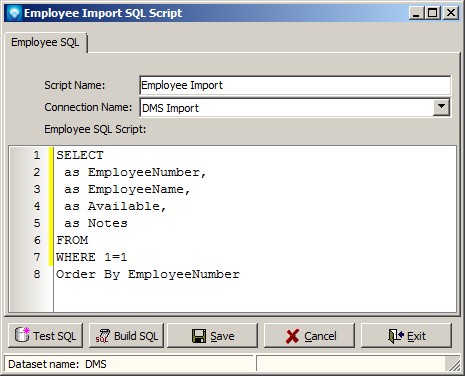This screenshot has height=376, width=465.
Task: Click the 'Dataset name: DMS' status text
Action: 57,364
